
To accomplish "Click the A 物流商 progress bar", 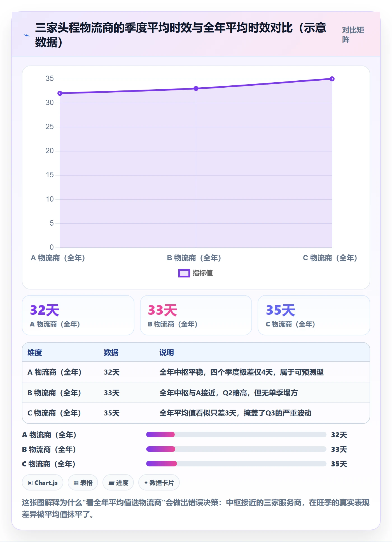I will pyautogui.click(x=236, y=434).
